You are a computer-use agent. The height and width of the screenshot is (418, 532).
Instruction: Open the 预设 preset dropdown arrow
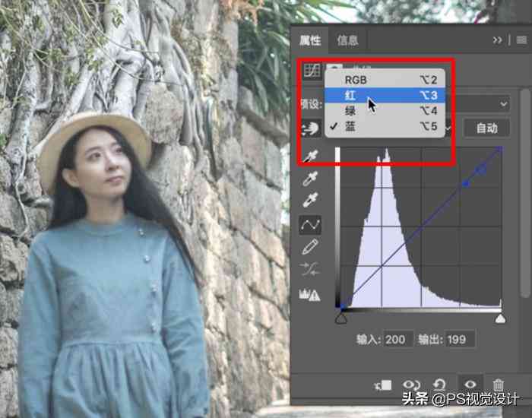503,104
